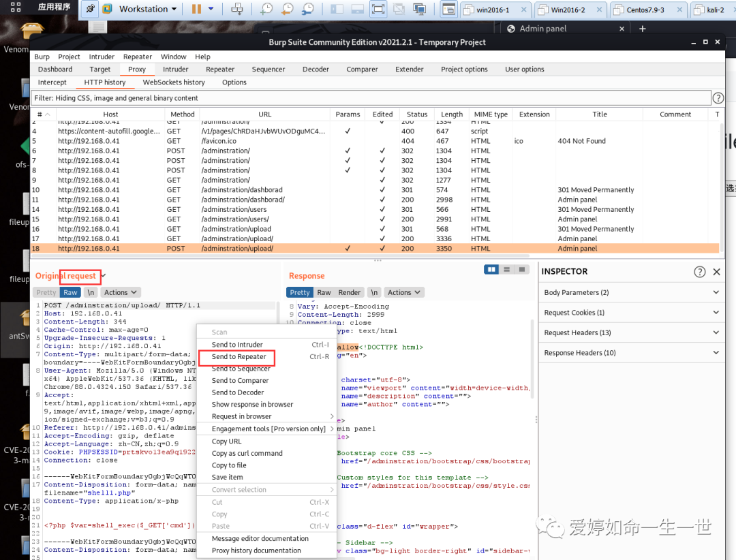Open the Help menu
This screenshot has width=736, height=560.
[x=203, y=57]
